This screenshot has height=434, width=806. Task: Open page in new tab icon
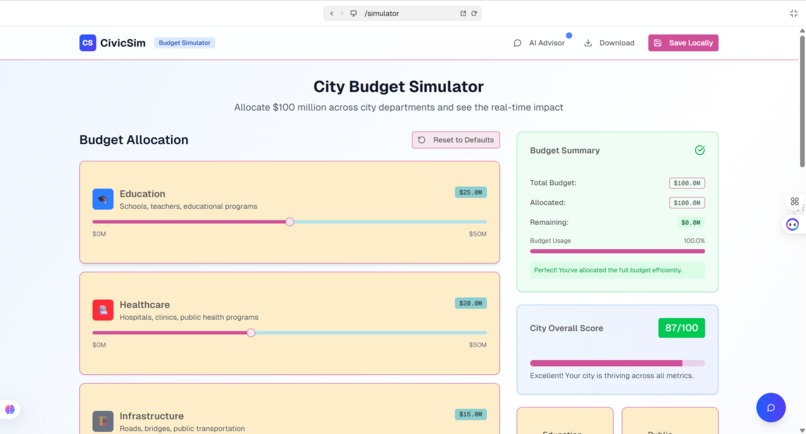(463, 13)
